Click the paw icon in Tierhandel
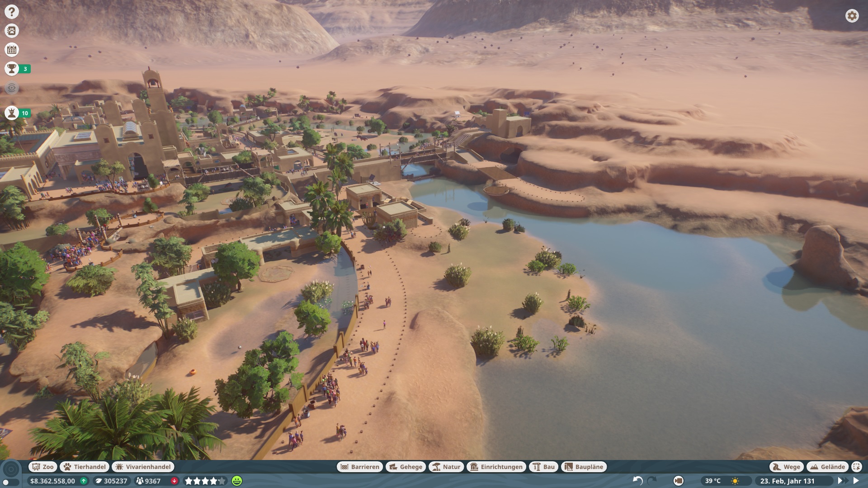868x488 pixels. 67,467
